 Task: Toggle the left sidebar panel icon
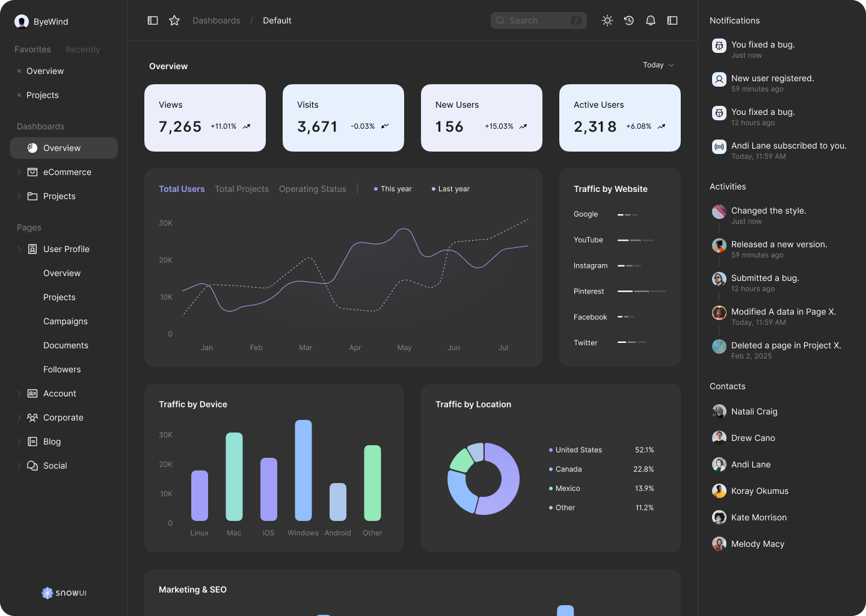point(152,20)
